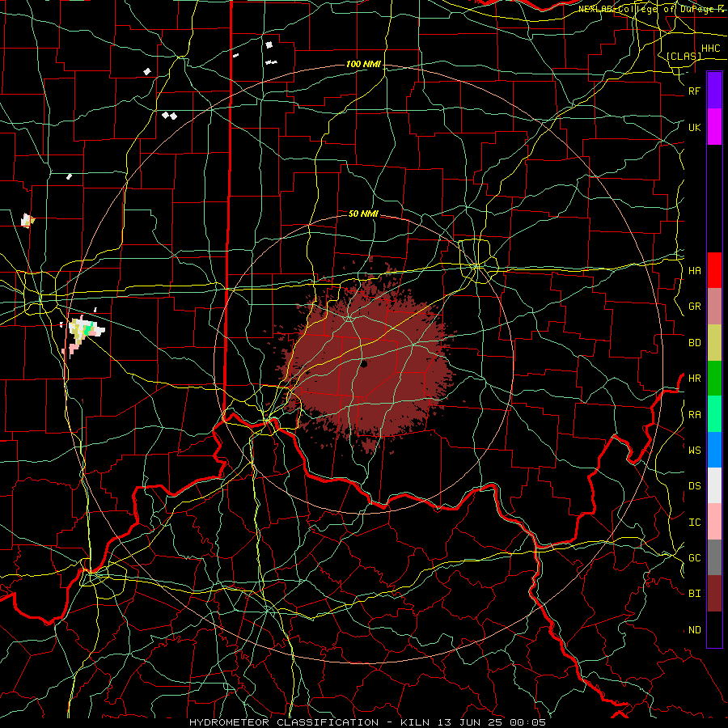This screenshot has width=728, height=728.
Task: Pick the RA light-green legend swatch
Action: pos(714,414)
